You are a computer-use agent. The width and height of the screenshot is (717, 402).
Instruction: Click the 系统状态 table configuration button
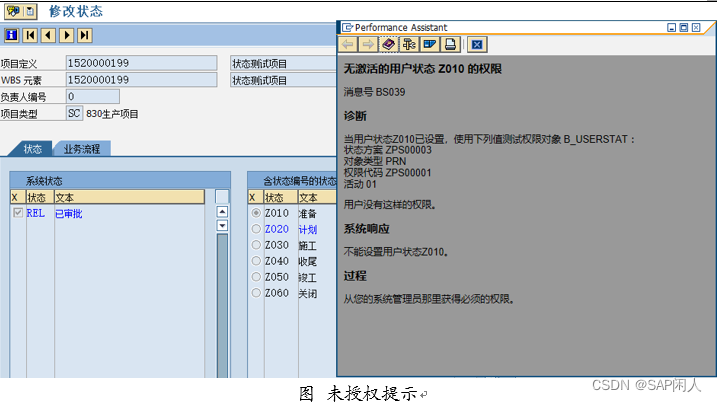point(222,197)
